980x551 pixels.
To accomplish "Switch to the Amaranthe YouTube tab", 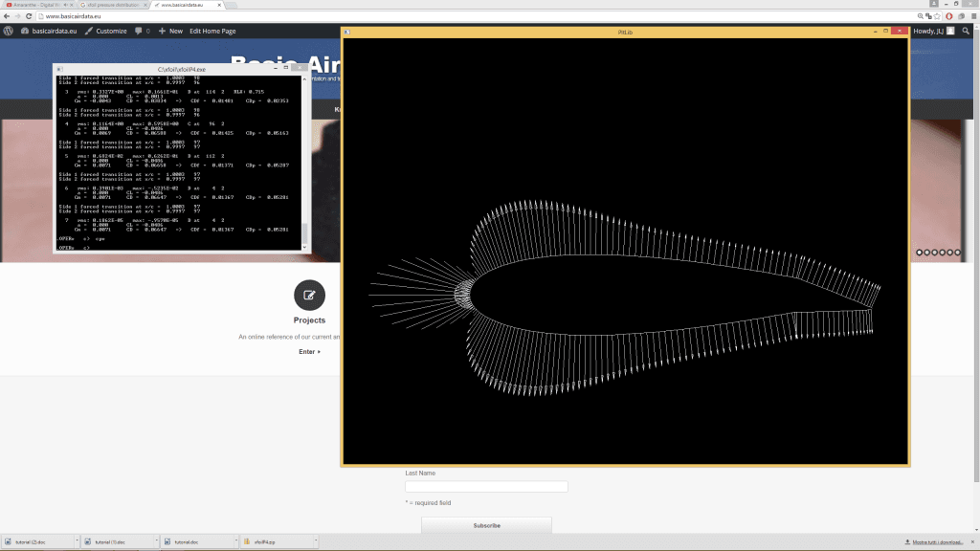I will (36, 5).
